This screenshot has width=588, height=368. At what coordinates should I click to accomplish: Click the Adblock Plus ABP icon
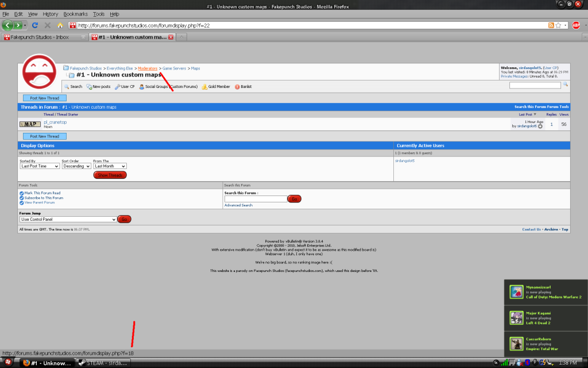pos(576,25)
